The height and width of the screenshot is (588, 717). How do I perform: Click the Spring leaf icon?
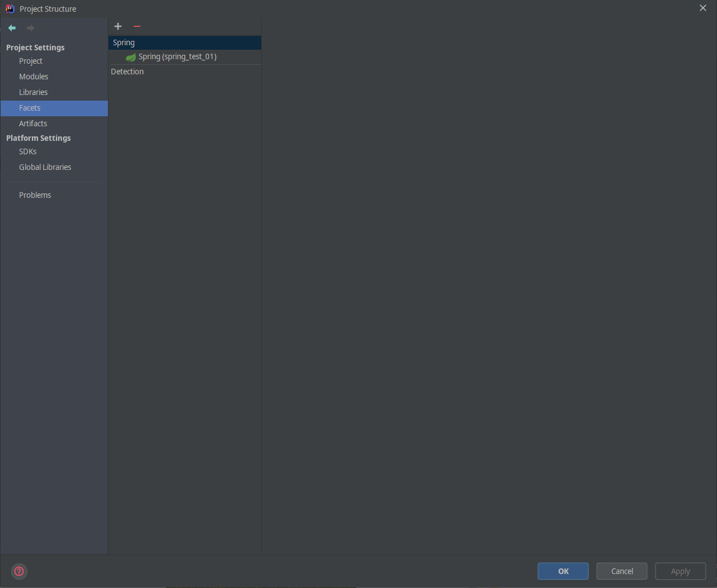[x=131, y=57]
